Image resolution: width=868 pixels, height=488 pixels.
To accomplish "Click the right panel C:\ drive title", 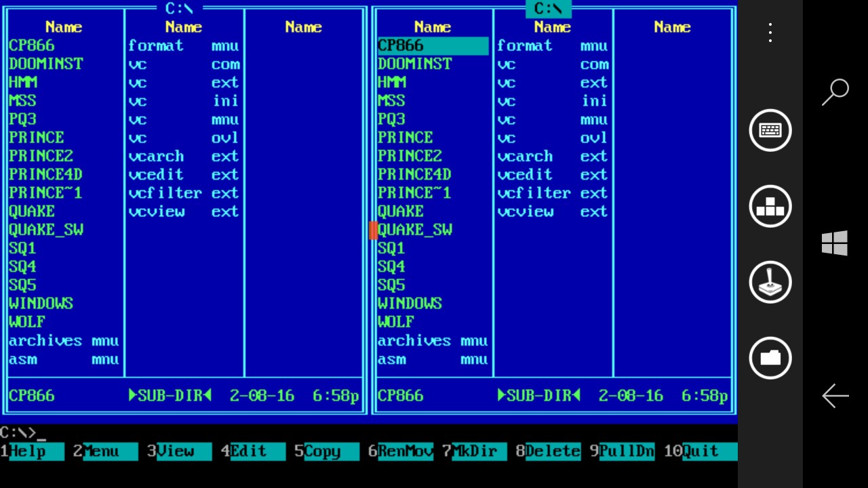I will point(548,9).
